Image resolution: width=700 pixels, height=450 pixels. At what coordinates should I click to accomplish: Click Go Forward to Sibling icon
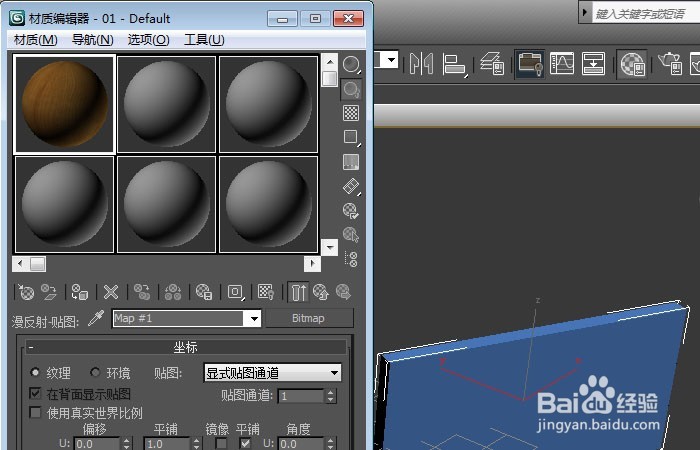click(343, 292)
